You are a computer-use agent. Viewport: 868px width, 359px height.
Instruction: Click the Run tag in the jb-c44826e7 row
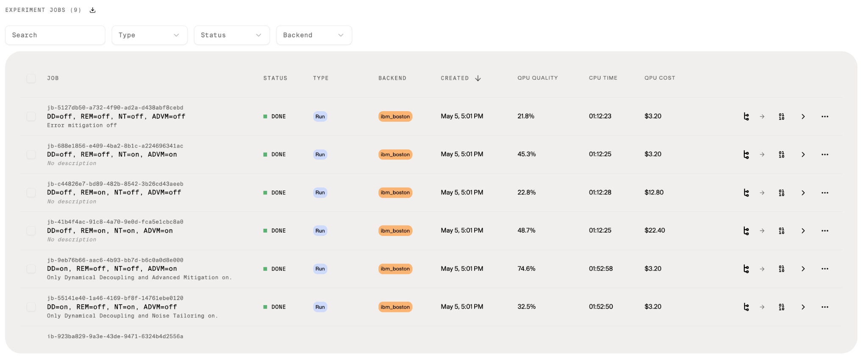tap(320, 193)
